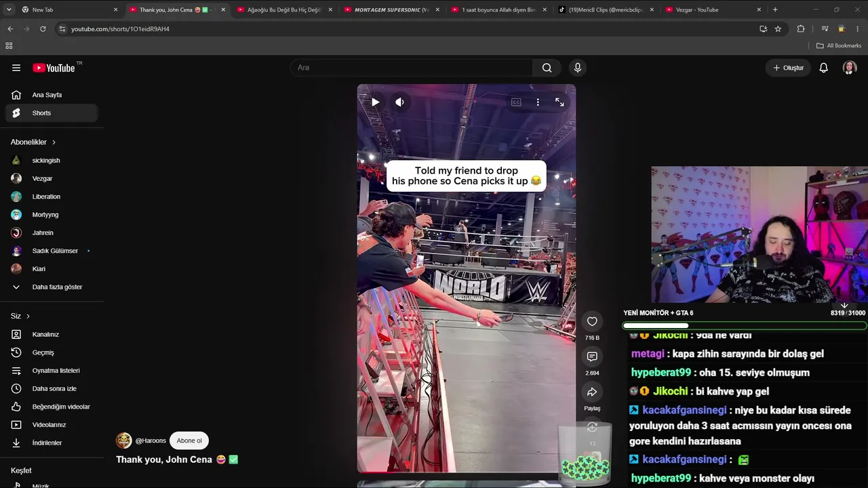The image size is (868, 488).
Task: Open Oynatma listeleri playlists
Action: tap(51, 371)
